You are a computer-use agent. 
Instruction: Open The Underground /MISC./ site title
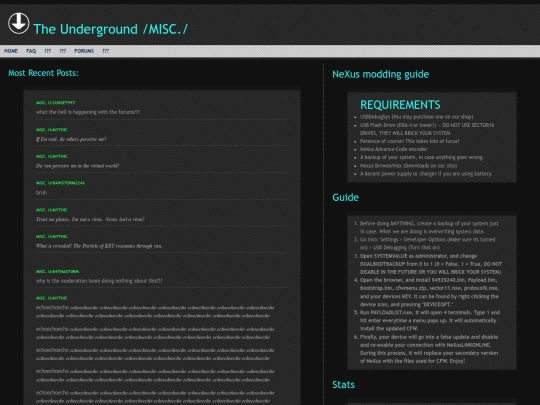click(x=110, y=29)
